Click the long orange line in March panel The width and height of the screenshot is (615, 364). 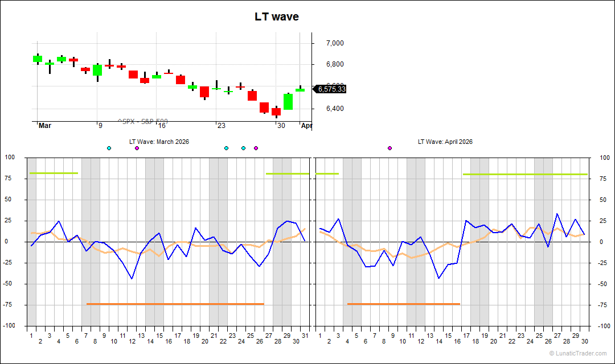click(x=175, y=304)
